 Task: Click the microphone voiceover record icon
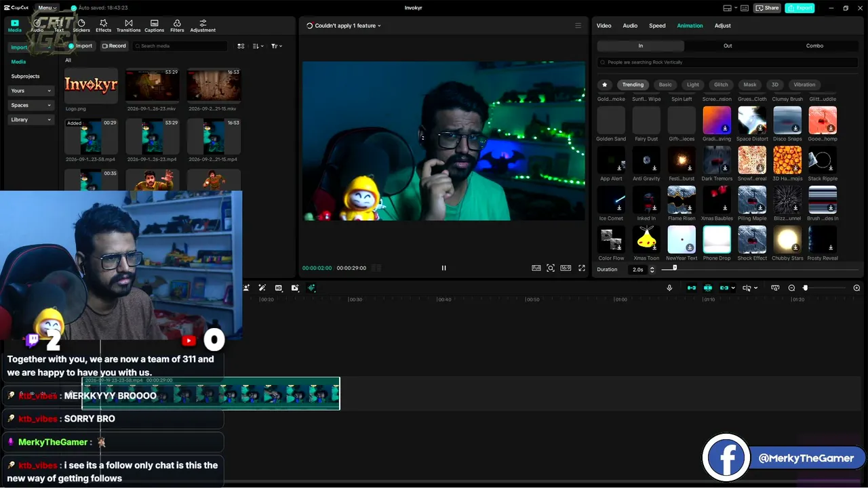(669, 288)
